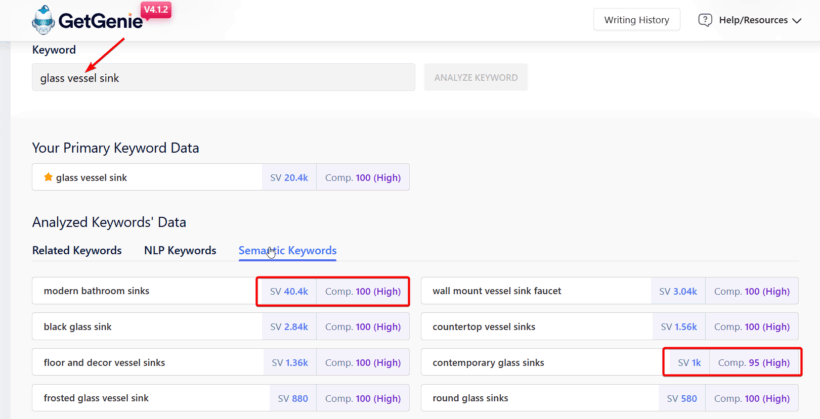Screen dimensions: 820x419
Task: Switch to the Related Keywords tab
Action: point(77,251)
